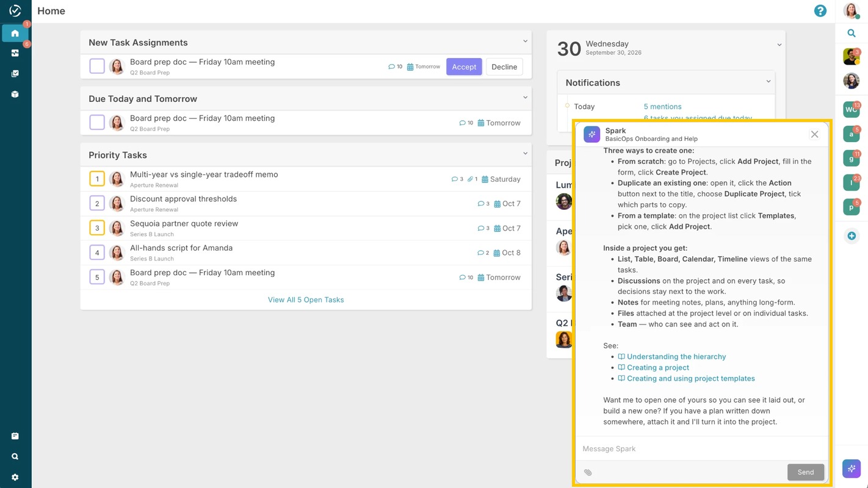868x488 pixels.
Task: Click priority box 4 for All-hands script for Amanda
Action: point(97,253)
